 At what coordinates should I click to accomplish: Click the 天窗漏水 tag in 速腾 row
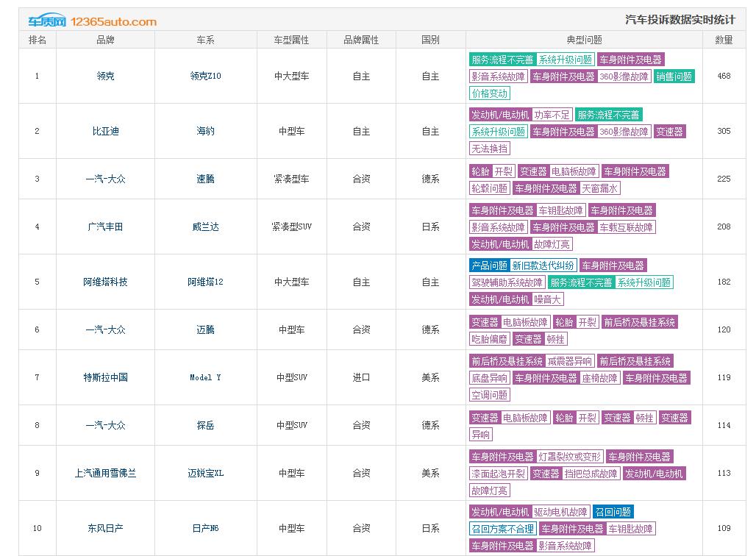click(599, 188)
